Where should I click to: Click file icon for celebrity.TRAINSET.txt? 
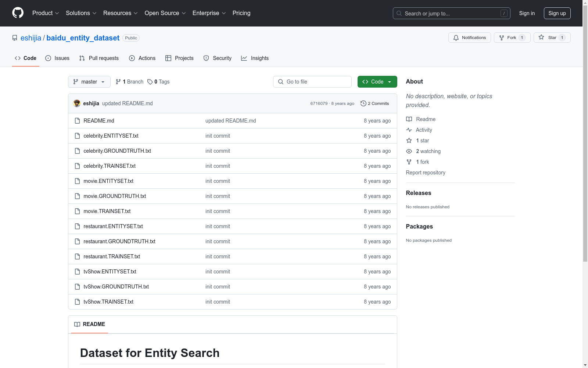(x=77, y=166)
